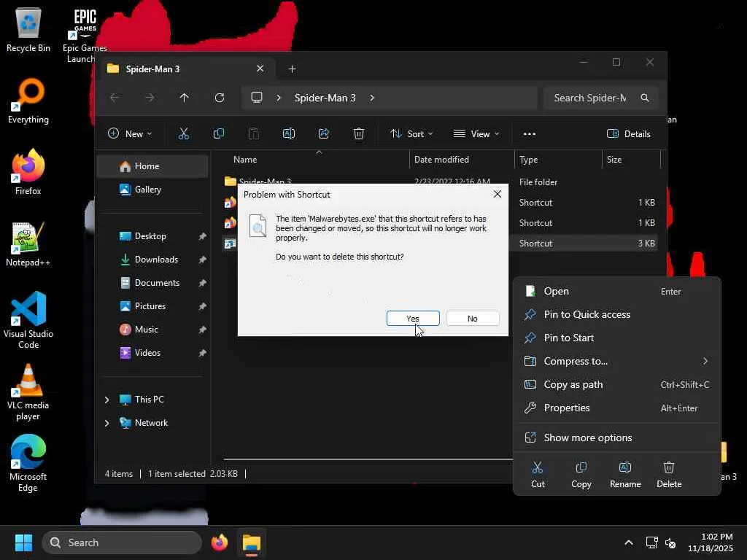This screenshot has width=747, height=560.
Task: Select the VLC media player desktop shortcut
Action: click(28, 392)
